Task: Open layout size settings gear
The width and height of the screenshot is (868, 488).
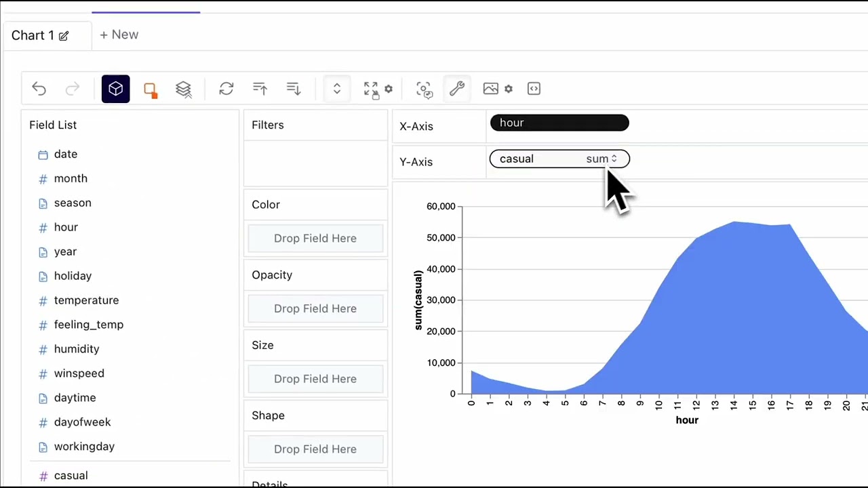Action: [x=389, y=89]
